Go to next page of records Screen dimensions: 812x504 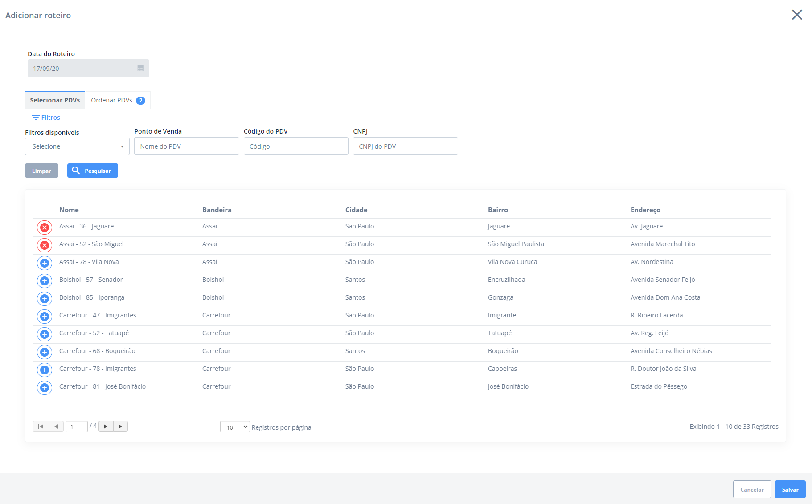(106, 427)
